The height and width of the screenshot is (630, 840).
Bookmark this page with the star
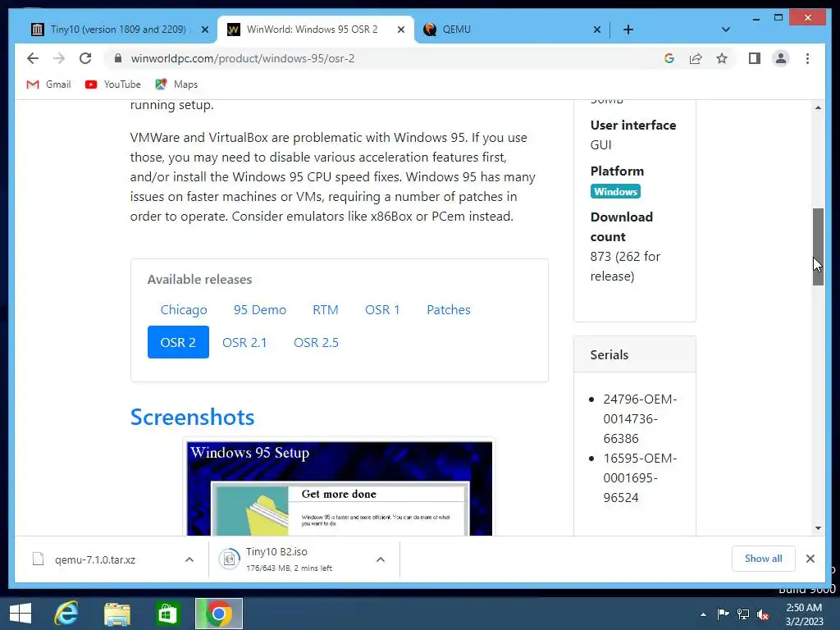pyautogui.click(x=722, y=58)
